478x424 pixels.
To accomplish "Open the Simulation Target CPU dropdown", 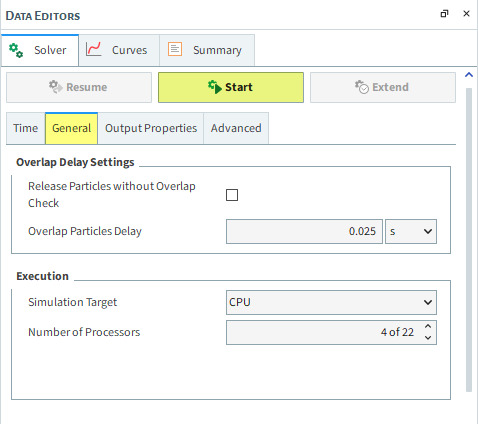I will [331, 302].
